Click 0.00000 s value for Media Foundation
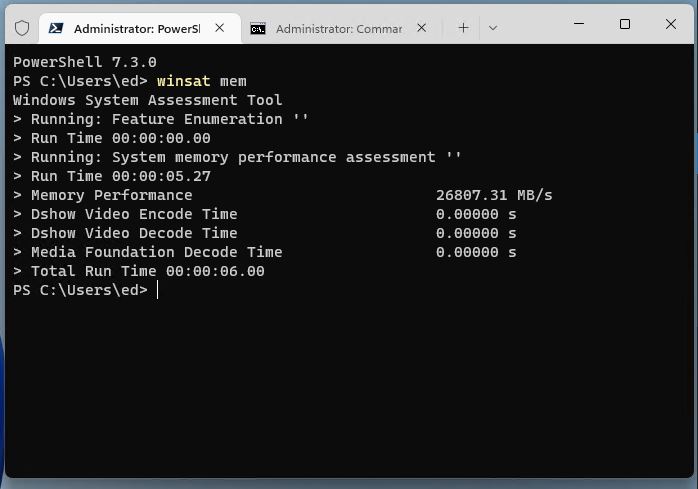This screenshot has height=489, width=698. pos(476,252)
